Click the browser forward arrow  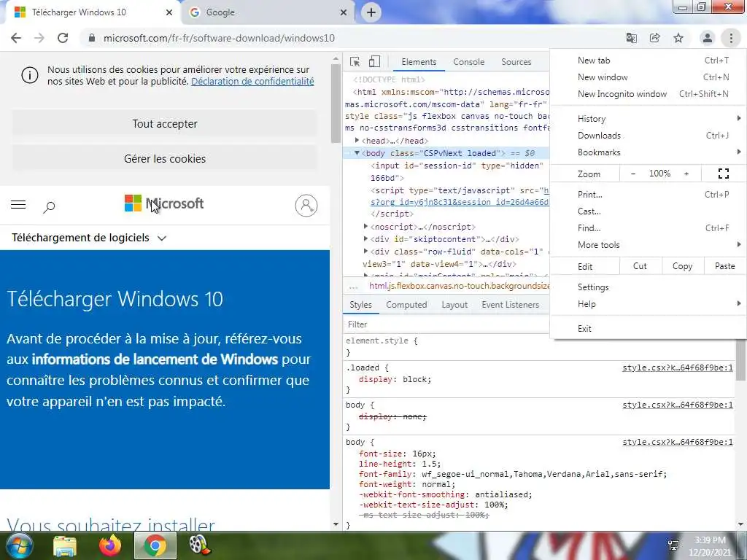coord(39,38)
